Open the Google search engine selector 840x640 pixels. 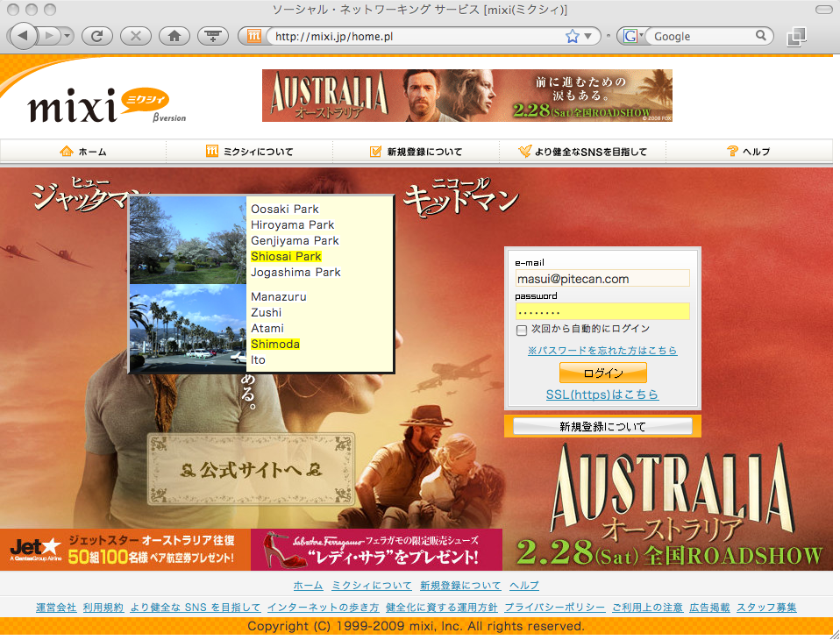tap(633, 36)
